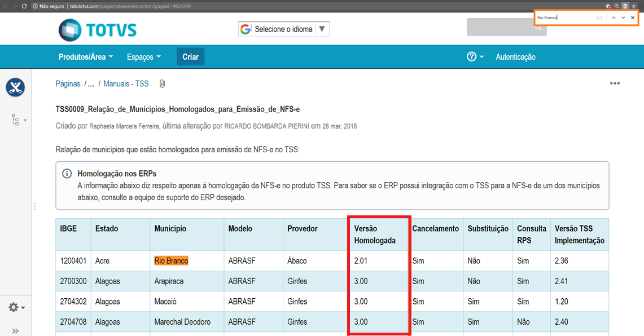
Task: Open the 'Manuais - TSS' breadcrumb link
Action: [x=126, y=83]
